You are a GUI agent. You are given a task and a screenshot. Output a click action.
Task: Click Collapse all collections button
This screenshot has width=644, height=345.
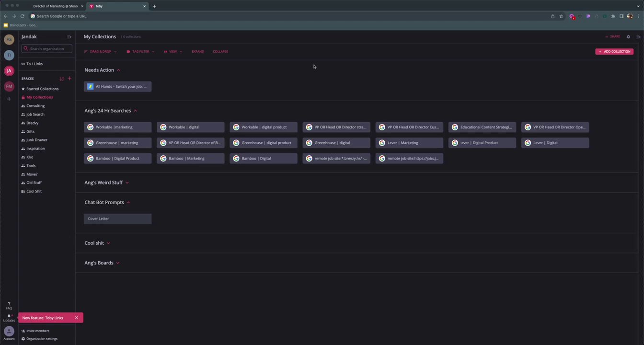click(220, 51)
